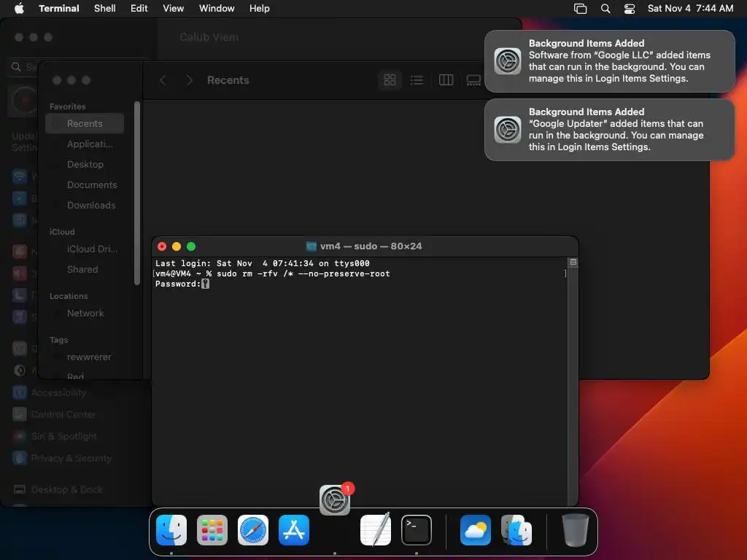This screenshot has width=747, height=560.
Task: Select iCloud Drive in Finder sidebar
Action: pyautogui.click(x=85, y=249)
